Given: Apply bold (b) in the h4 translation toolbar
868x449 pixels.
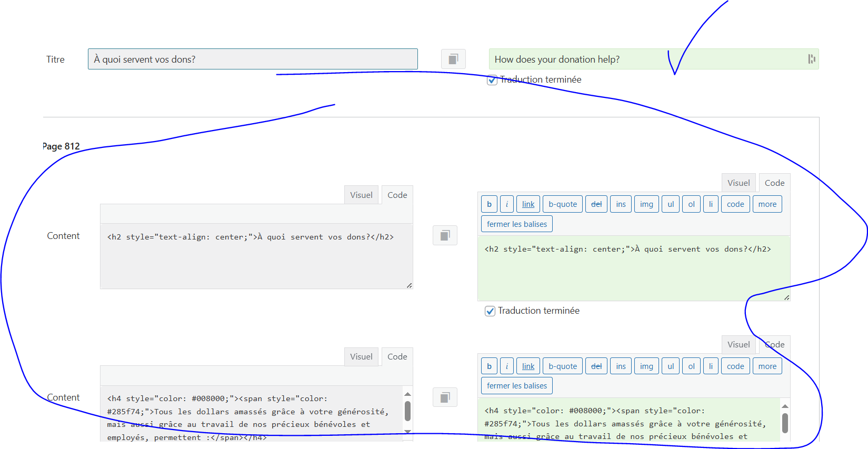Looking at the screenshot, I should coord(489,366).
